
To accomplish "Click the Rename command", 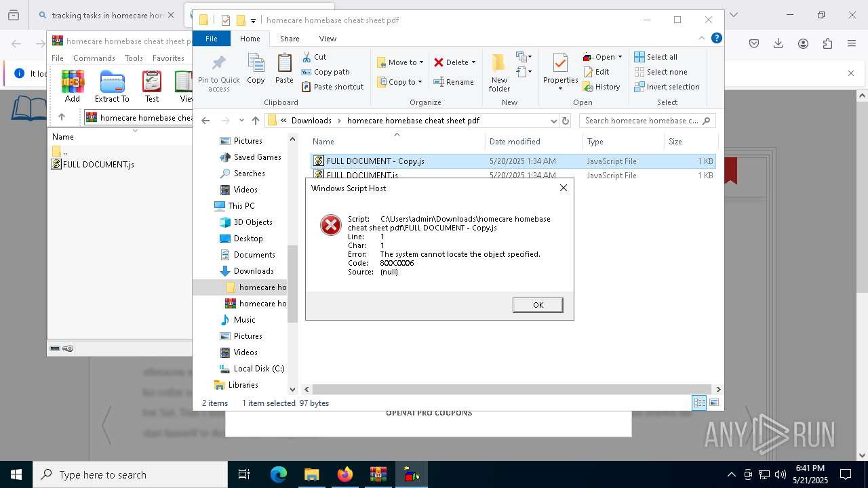I will (454, 82).
